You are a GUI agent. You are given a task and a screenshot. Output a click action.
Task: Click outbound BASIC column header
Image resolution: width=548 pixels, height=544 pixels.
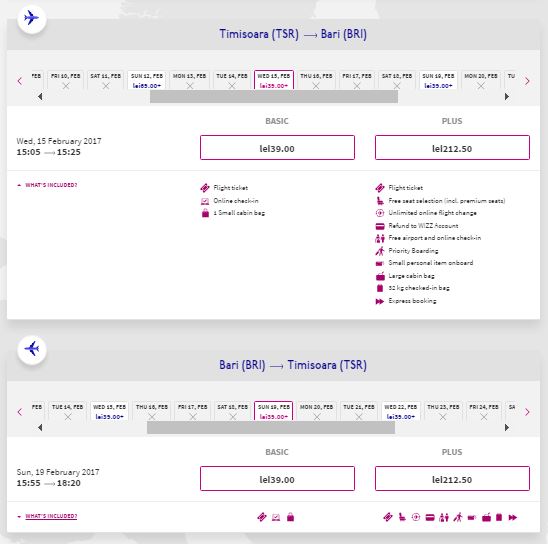pyautogui.click(x=277, y=121)
